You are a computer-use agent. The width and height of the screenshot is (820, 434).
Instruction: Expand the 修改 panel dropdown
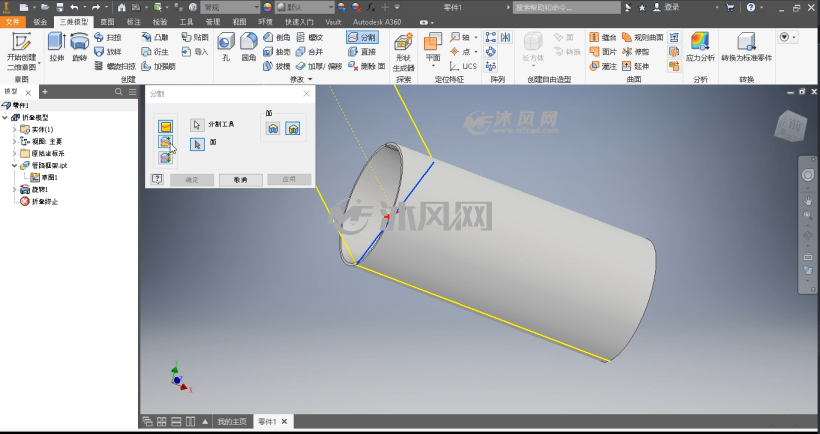click(310, 79)
